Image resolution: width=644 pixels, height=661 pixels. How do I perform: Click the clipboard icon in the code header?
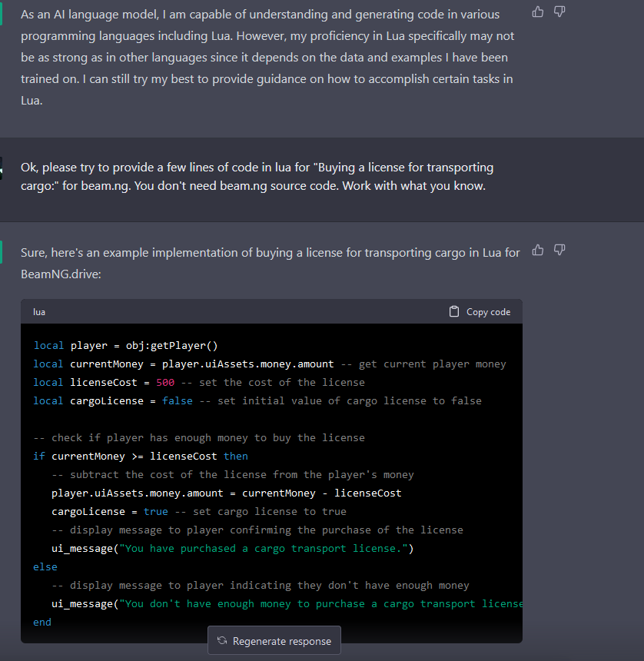(454, 311)
